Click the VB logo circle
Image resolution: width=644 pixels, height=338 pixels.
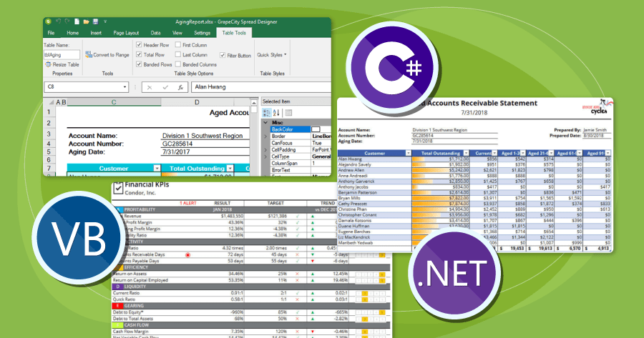pos(78,239)
